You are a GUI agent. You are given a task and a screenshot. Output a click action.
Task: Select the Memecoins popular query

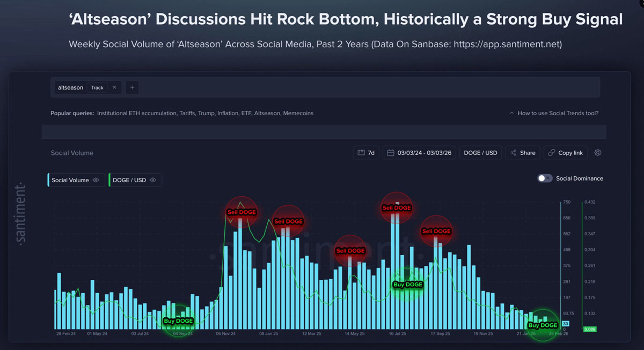(298, 113)
